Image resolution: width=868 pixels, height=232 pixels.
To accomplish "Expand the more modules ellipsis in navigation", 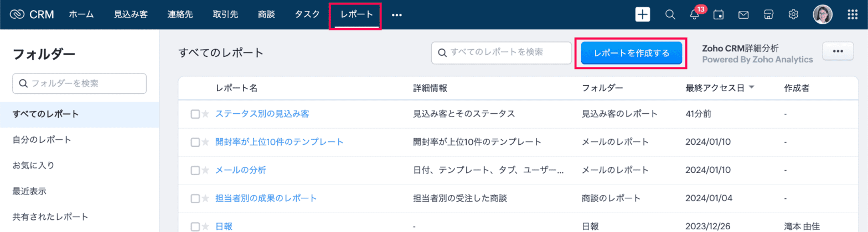I will 396,15.
